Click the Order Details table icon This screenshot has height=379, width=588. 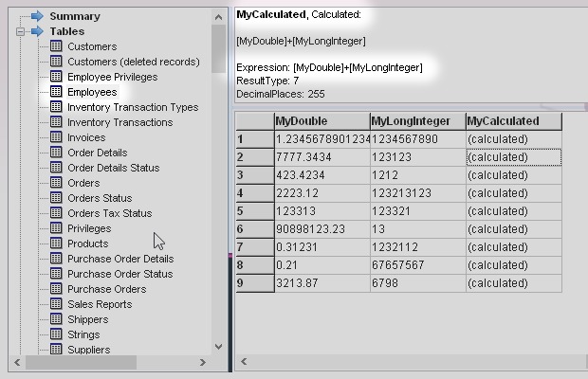pos(56,153)
